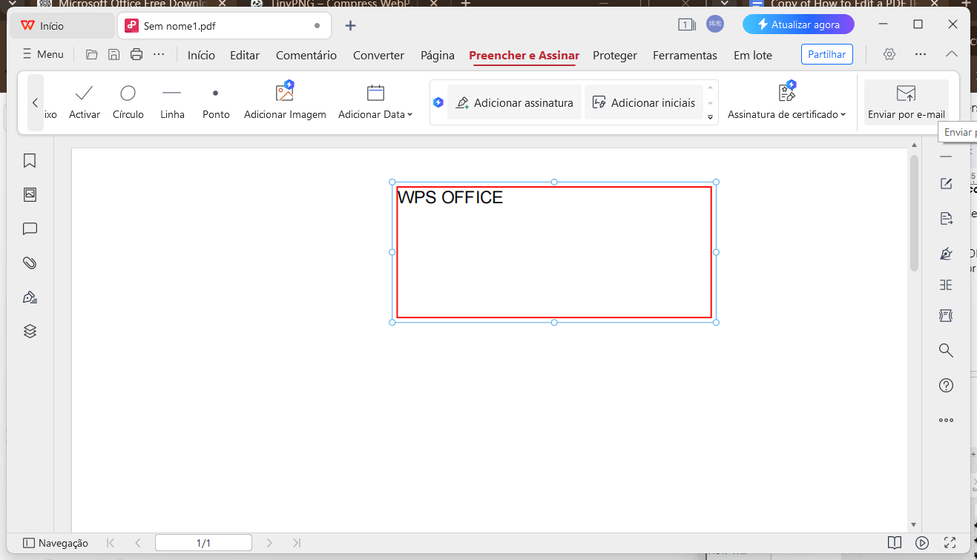The width and height of the screenshot is (977, 560).
Task: Click the compare/split icon at right
Action: [x=946, y=285]
